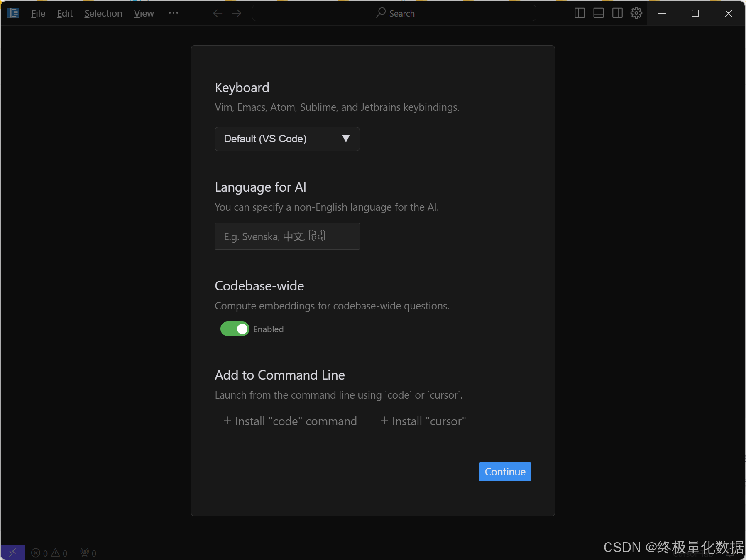Screen dimensions: 746x560
Task: Toggle the secondary sidebar layout icon
Action: (x=617, y=13)
